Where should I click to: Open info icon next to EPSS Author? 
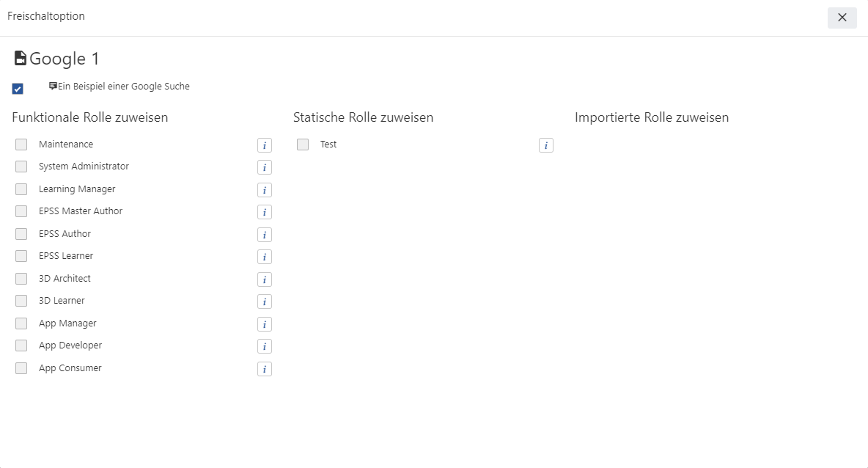[x=265, y=235]
